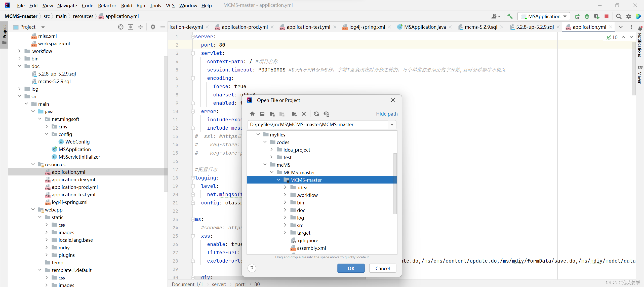This screenshot has height=287, width=644.
Task: Click the Refresh icon in dialog toolbar
Action: (316, 114)
